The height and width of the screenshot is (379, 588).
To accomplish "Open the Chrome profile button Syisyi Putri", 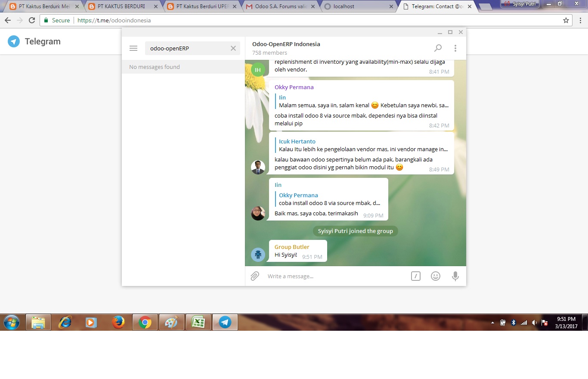I will click(x=520, y=4).
